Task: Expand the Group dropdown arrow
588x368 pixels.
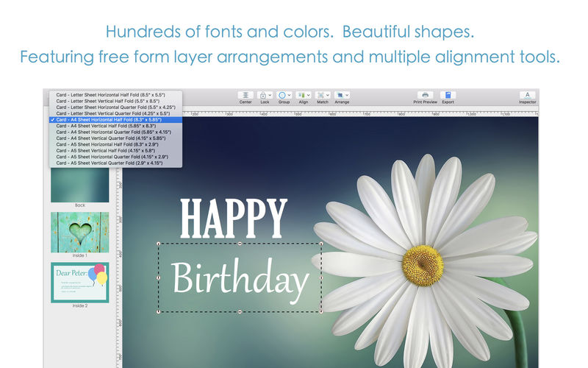Action: [x=289, y=96]
